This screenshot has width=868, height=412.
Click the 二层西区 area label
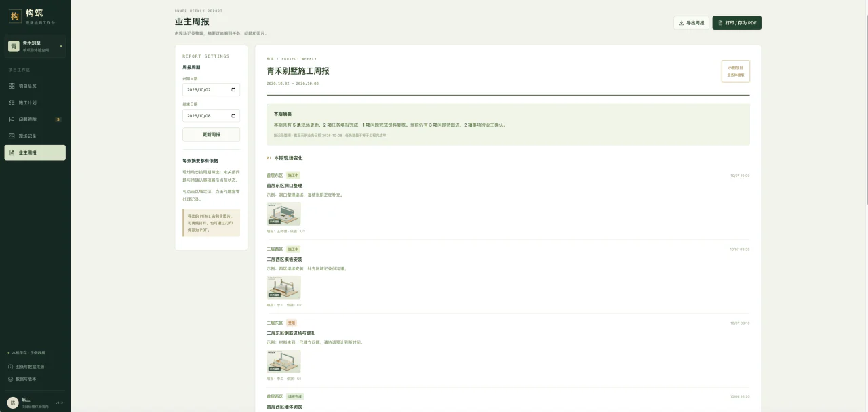pos(275,249)
